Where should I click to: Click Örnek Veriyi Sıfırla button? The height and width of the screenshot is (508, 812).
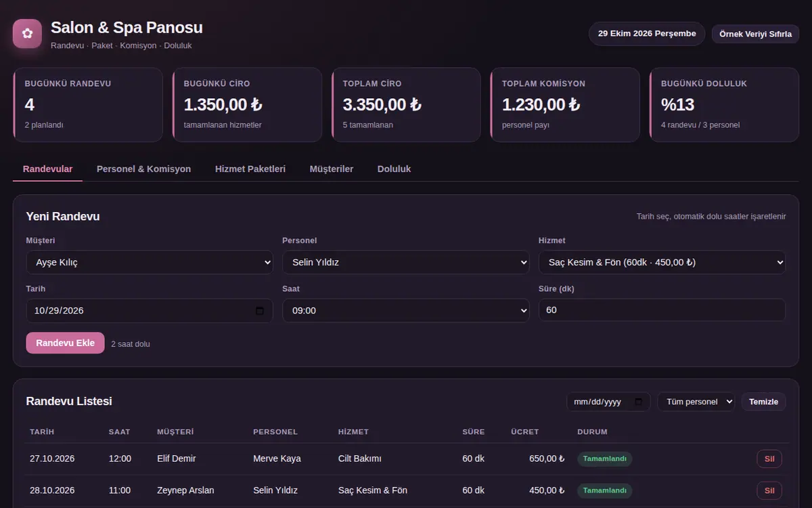[x=755, y=34]
